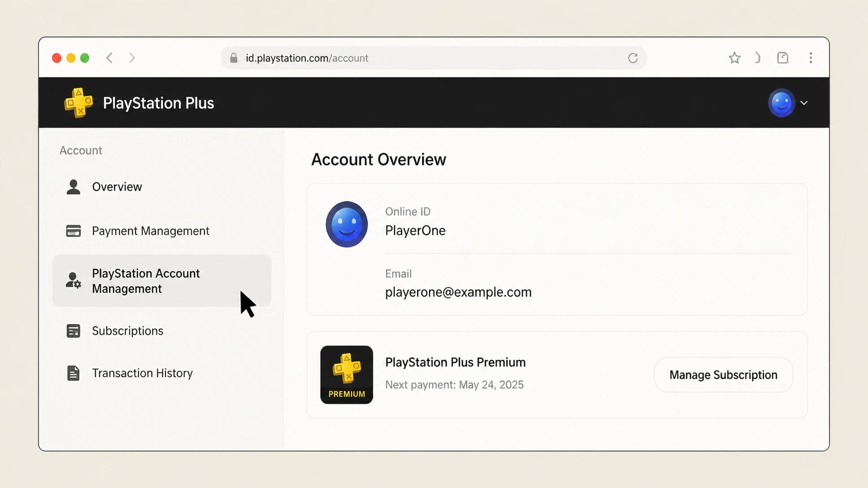Click the playerone@example.com email text

coord(458,292)
